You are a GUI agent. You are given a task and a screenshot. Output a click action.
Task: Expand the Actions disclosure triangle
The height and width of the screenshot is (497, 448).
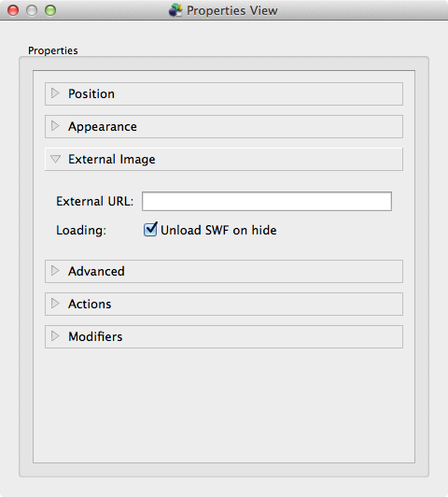click(x=55, y=304)
